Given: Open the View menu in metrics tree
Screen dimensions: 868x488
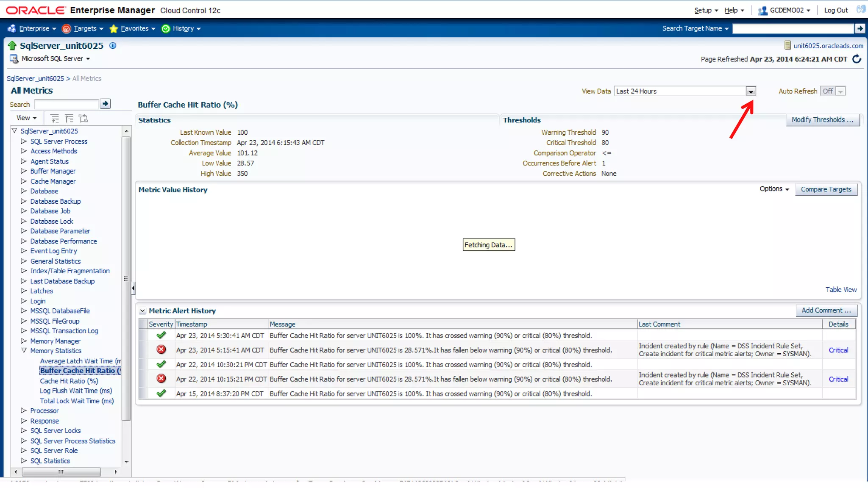Looking at the screenshot, I should [x=26, y=118].
